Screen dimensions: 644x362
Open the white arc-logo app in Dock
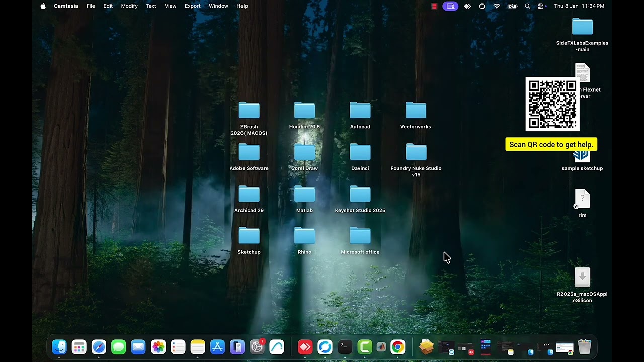[x=277, y=347]
